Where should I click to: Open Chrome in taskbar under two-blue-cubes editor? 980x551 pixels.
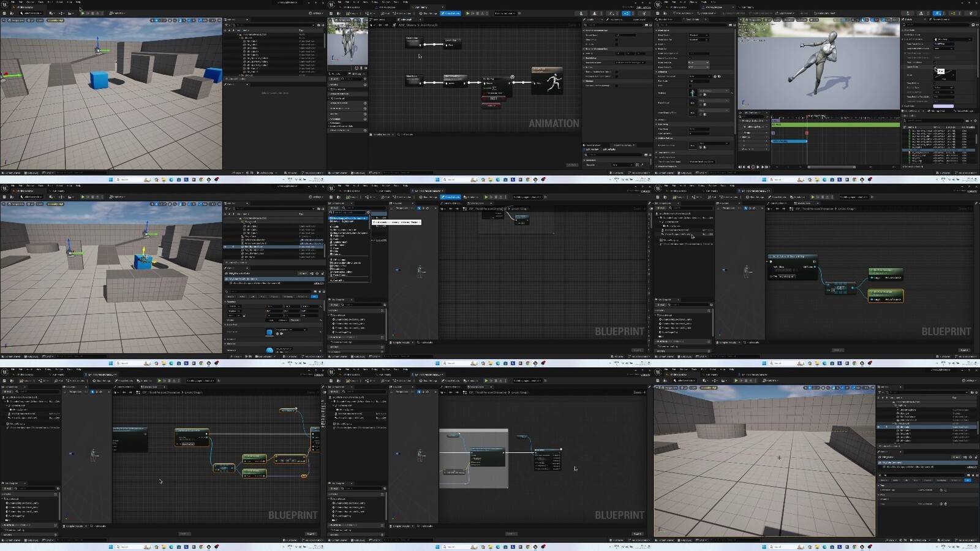[x=201, y=180]
